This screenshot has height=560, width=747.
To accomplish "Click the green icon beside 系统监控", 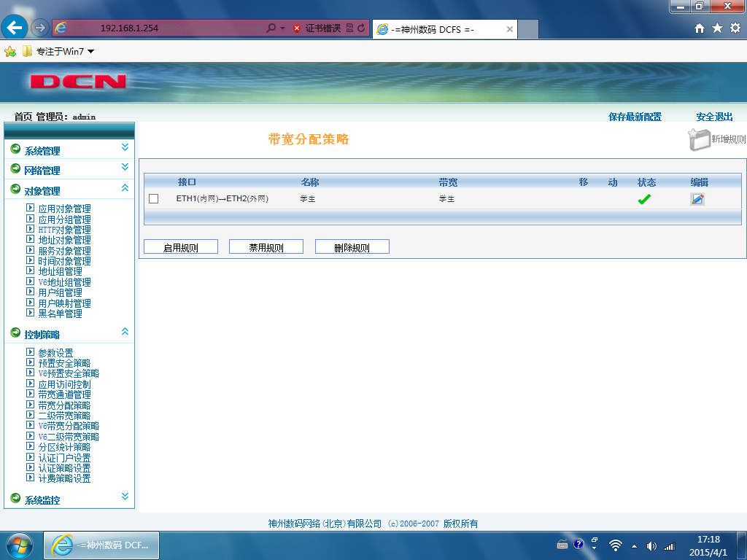I will point(15,498).
